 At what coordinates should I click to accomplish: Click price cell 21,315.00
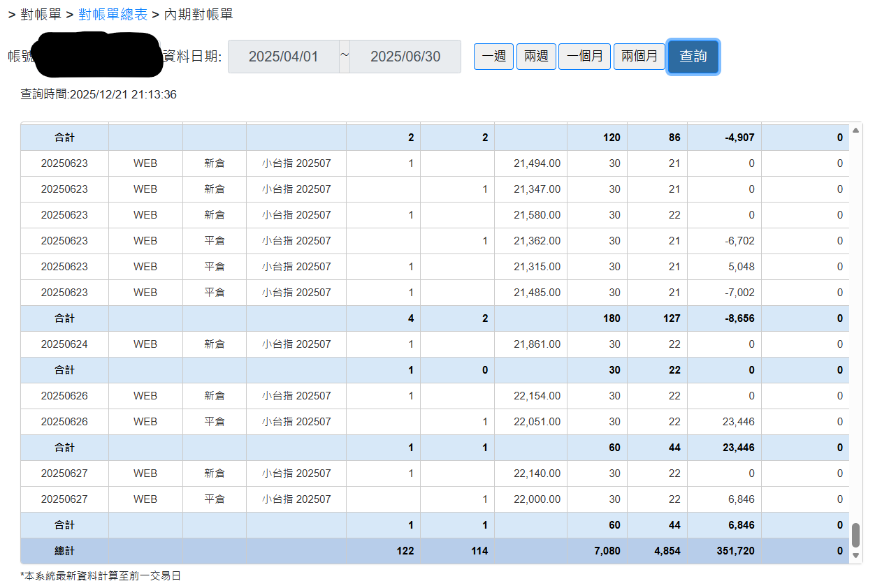tap(537, 267)
